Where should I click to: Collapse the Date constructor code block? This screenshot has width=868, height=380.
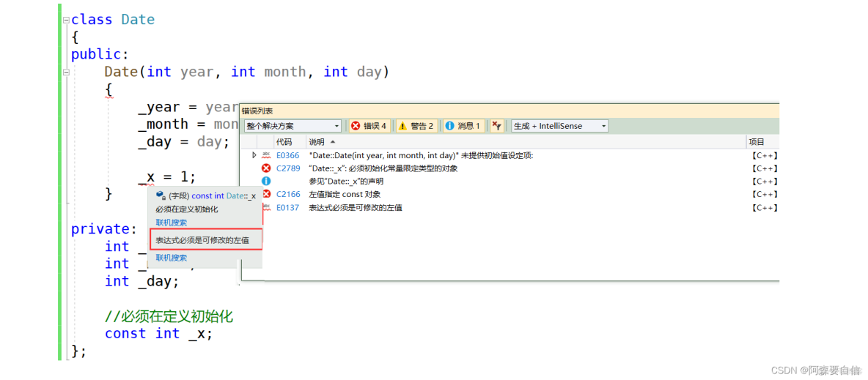click(67, 72)
